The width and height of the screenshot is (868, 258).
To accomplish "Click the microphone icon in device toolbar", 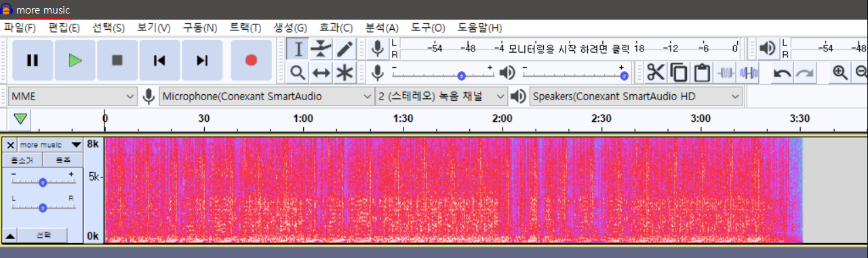I will [149, 96].
